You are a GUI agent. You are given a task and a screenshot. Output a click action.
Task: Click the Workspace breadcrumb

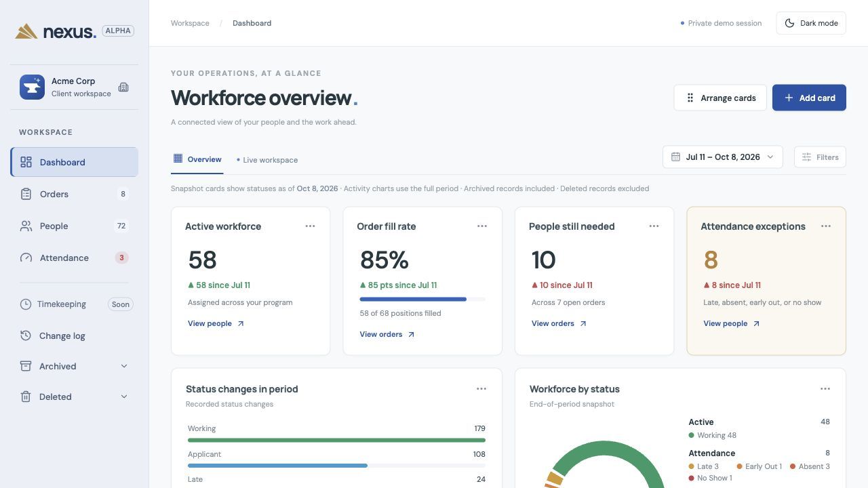tap(190, 23)
